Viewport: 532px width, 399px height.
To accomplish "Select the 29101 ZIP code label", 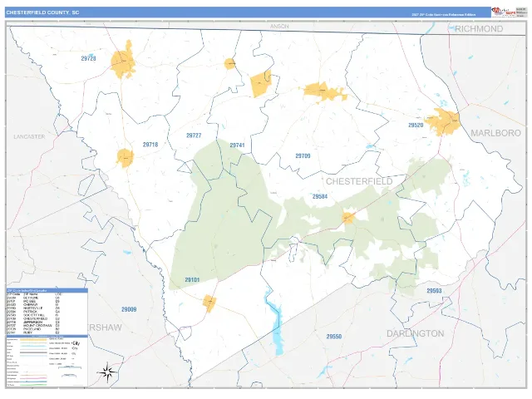I will [x=192, y=280].
